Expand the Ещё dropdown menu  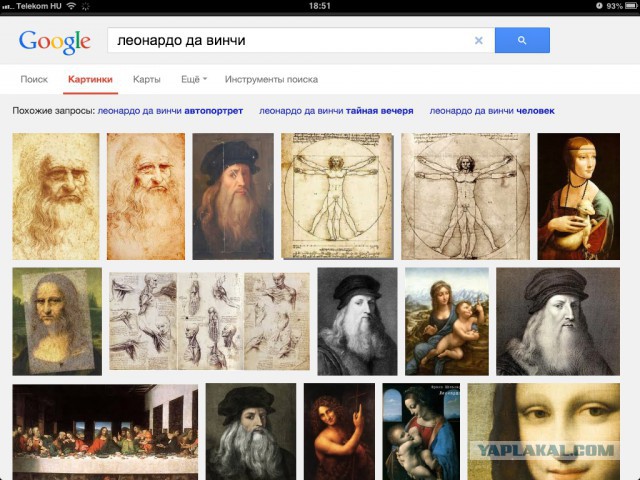[194, 79]
